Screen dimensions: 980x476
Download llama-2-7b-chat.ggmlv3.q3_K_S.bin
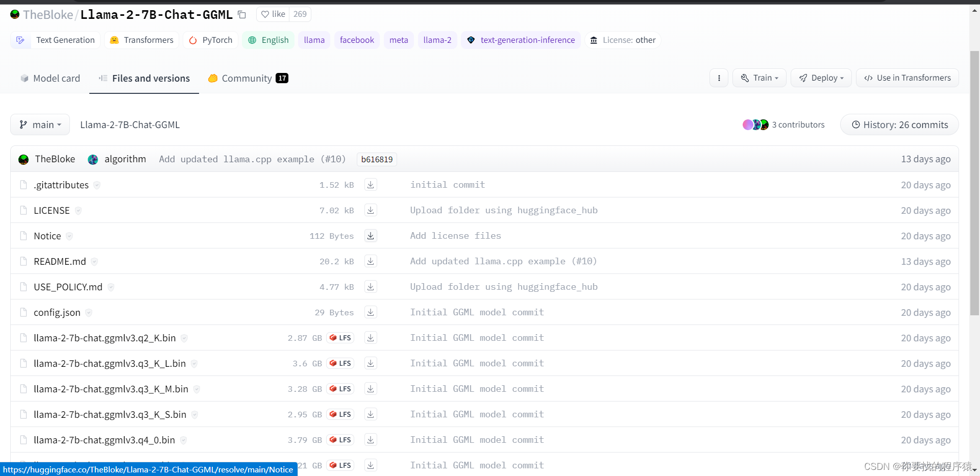point(371,414)
